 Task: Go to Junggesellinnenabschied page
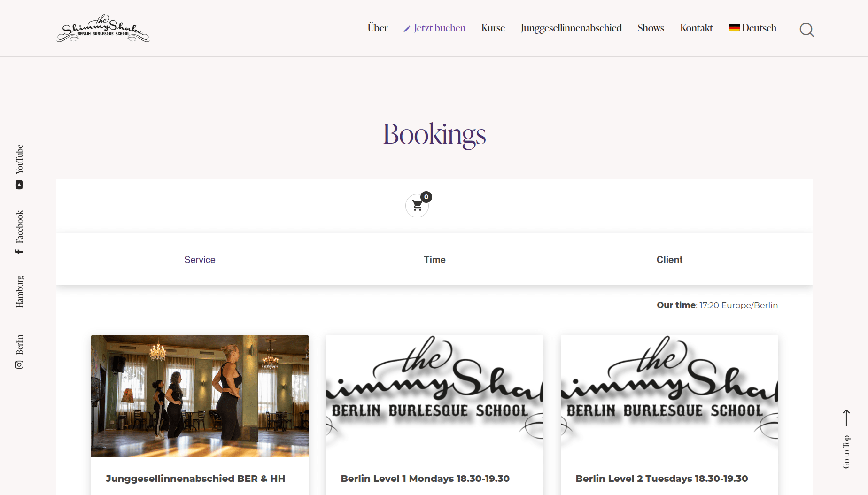(571, 28)
